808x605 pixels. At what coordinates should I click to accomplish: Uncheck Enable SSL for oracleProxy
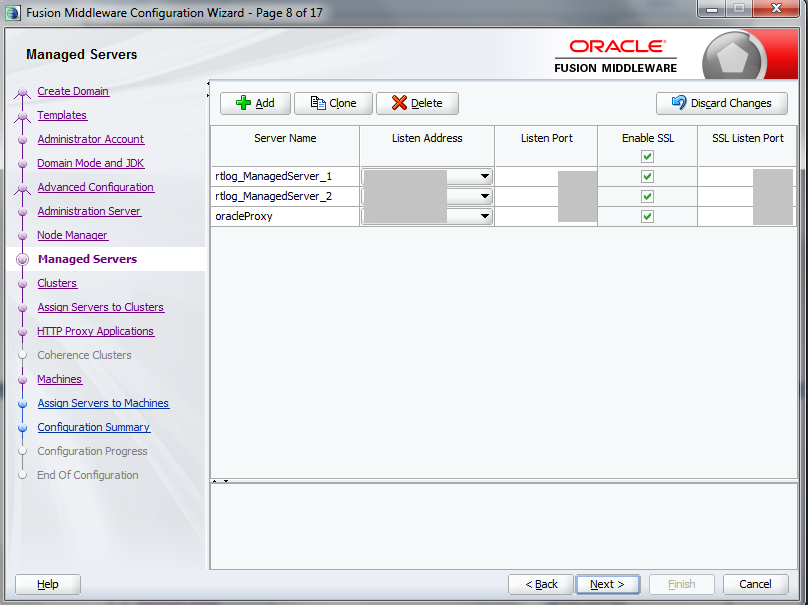click(x=647, y=216)
